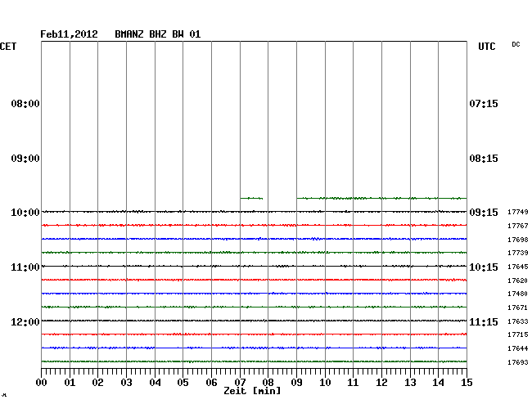Click the red trace beside DC 17767
The height and width of the screenshot is (404, 532).
pos(254,225)
